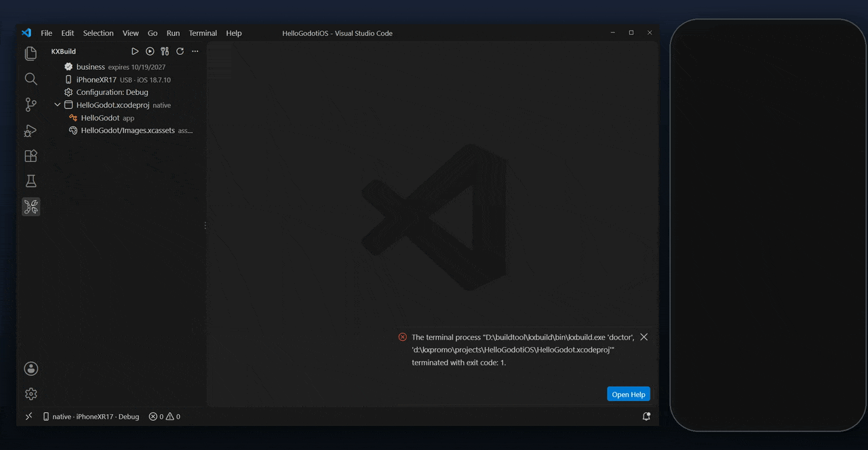The height and width of the screenshot is (450, 868).
Task: Open the Accounts menu icon
Action: pos(31,369)
